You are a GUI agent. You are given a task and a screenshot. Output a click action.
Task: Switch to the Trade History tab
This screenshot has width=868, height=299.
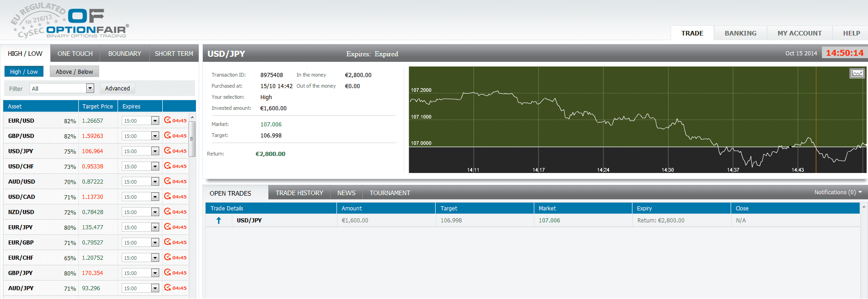point(299,193)
